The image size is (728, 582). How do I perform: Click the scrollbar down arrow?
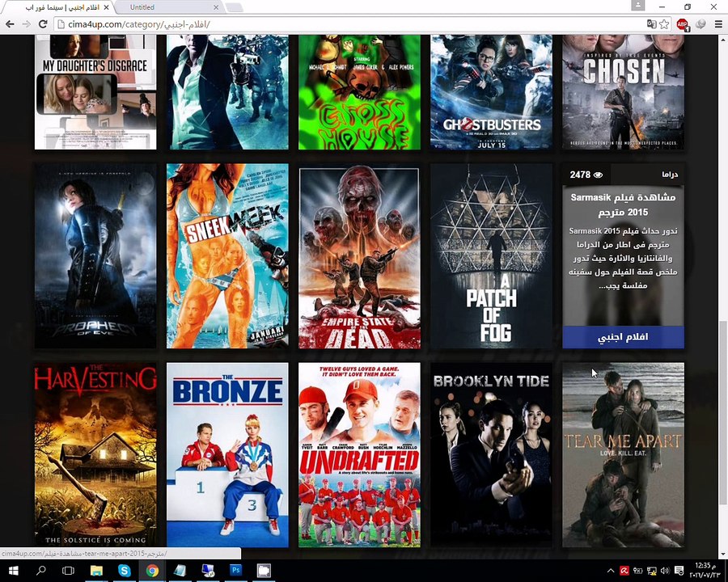[x=723, y=555]
